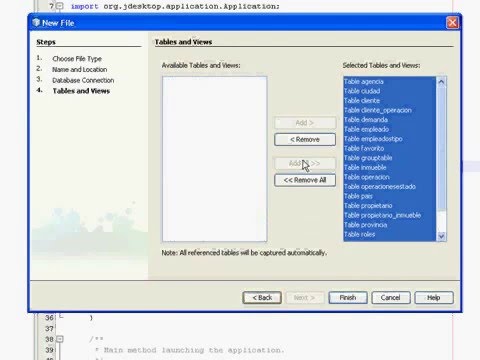This screenshot has height=360, width=480.
Task: Click line number 37 in editor gutter
Action: (49, 329)
